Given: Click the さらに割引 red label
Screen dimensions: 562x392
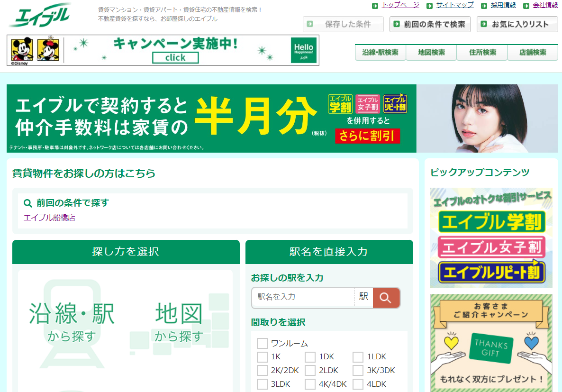Looking at the screenshot, I should 367,136.
